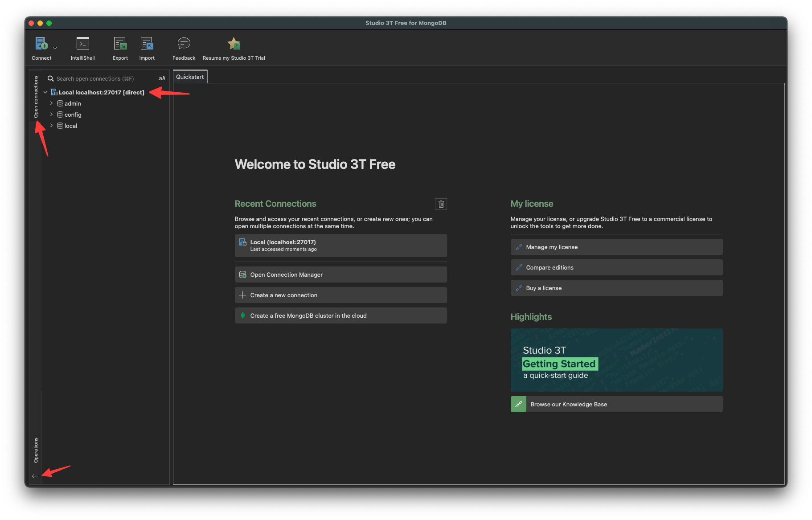Click the recent connection server icon
812x520 pixels.
(x=243, y=242)
